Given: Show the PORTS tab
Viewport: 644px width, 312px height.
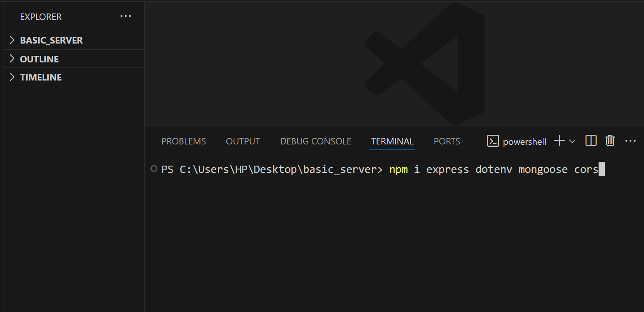Looking at the screenshot, I should pos(447,141).
